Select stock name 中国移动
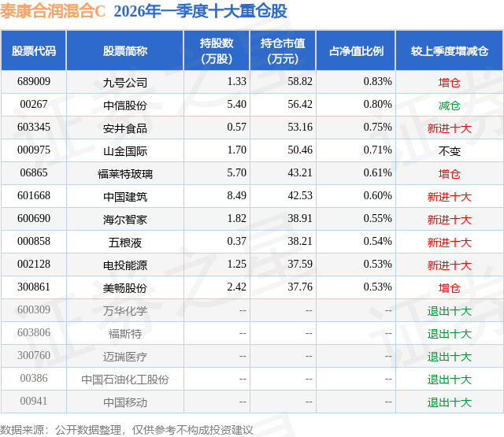 coord(125,402)
